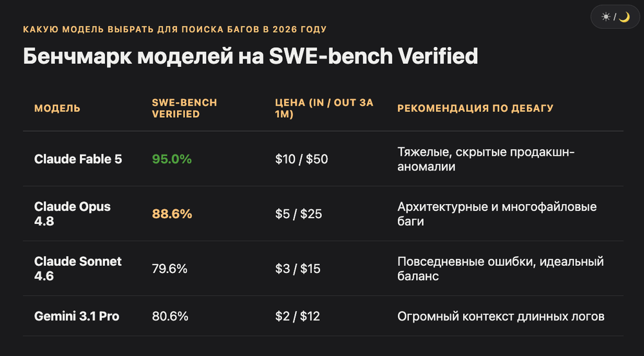The image size is (644, 356).
Task: Select the Claude Fable 5 model name
Action: click(78, 159)
